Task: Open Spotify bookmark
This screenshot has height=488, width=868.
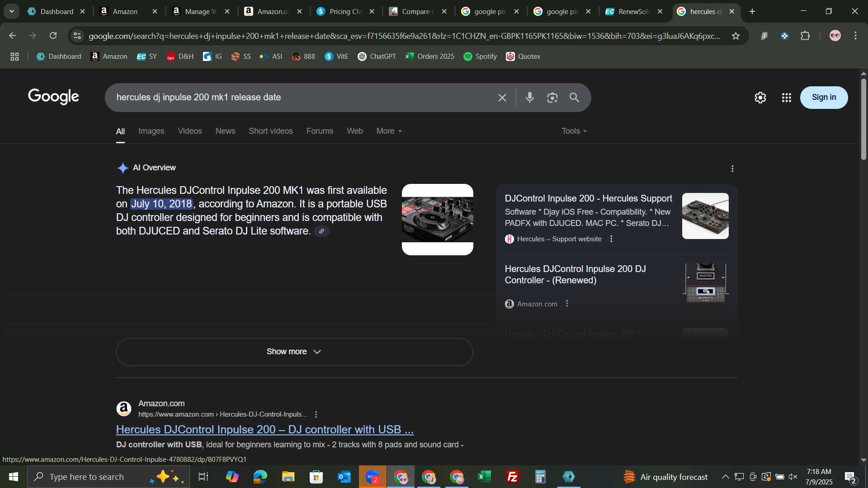Action: tap(480, 56)
